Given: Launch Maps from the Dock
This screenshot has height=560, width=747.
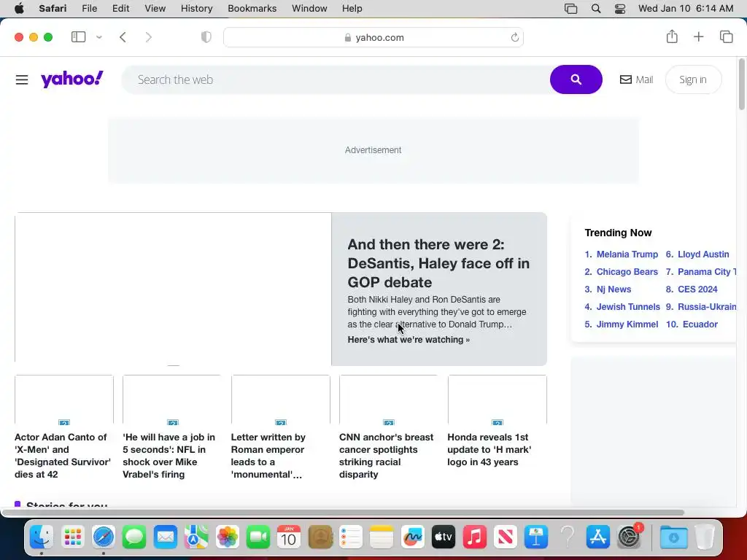Looking at the screenshot, I should (196, 537).
